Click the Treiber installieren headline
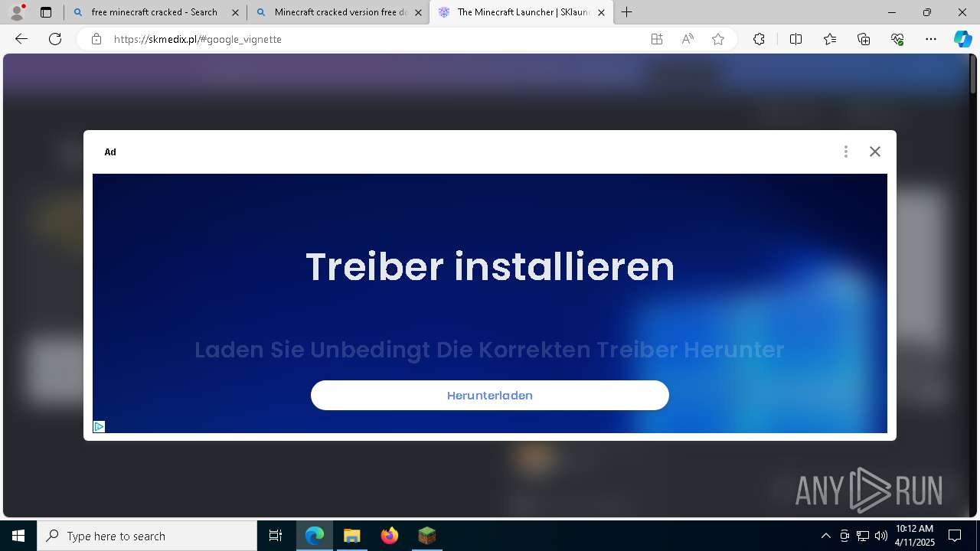Image resolution: width=980 pixels, height=551 pixels. click(x=490, y=266)
